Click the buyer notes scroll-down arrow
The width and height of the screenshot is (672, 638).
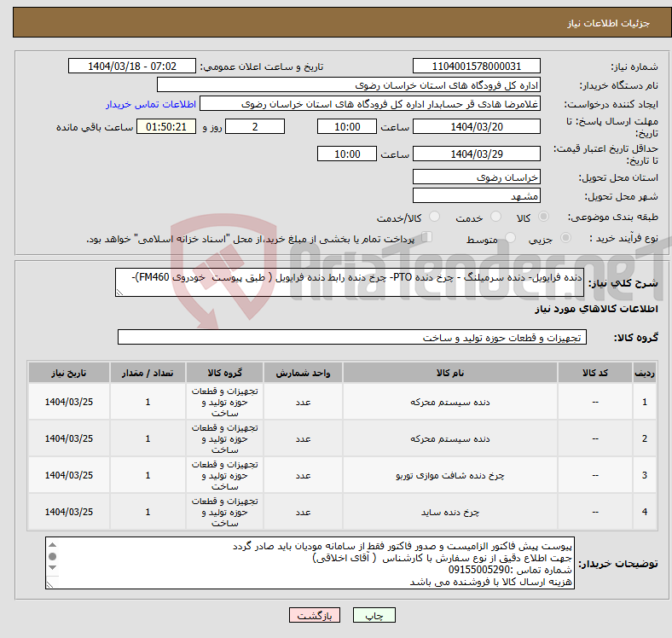pyautogui.click(x=52, y=568)
